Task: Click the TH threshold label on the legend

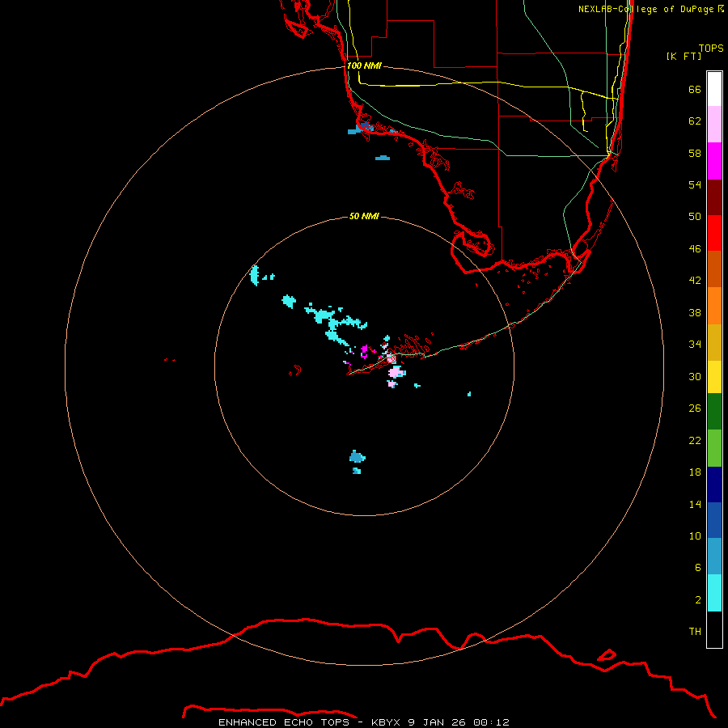Action: (695, 632)
